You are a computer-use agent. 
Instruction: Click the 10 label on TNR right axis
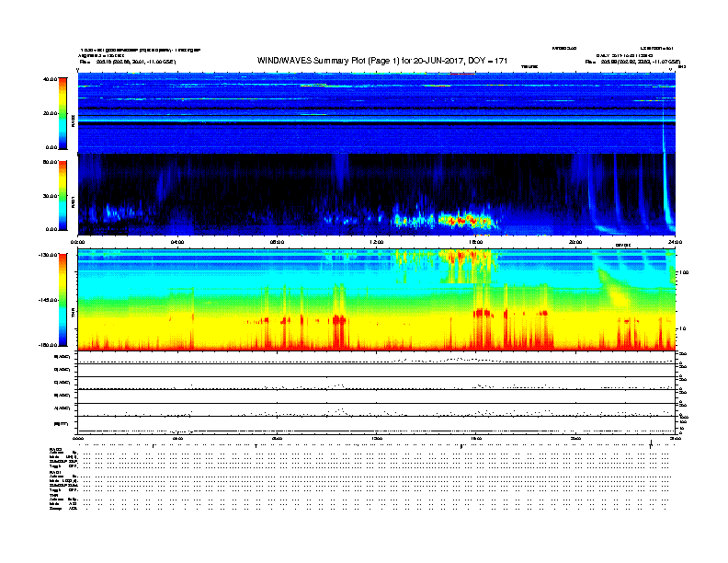(684, 328)
